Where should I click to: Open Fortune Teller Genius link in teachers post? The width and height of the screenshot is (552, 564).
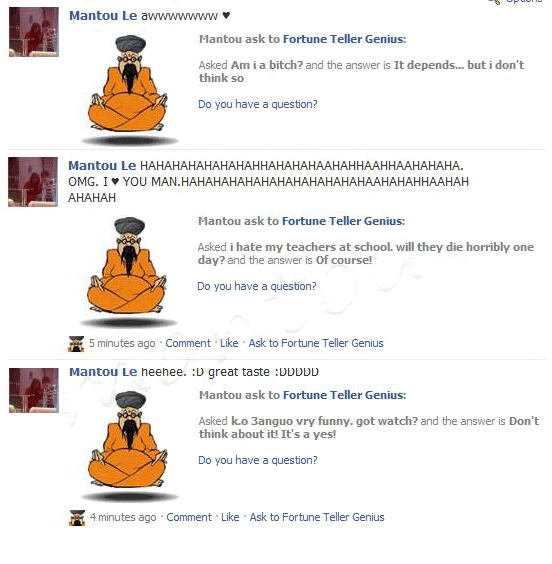click(343, 221)
